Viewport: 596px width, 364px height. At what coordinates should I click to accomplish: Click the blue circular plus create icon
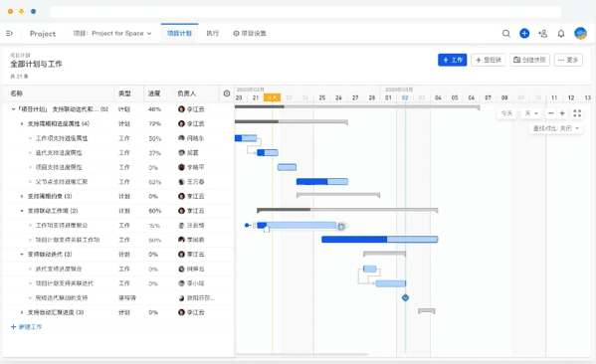coord(524,34)
